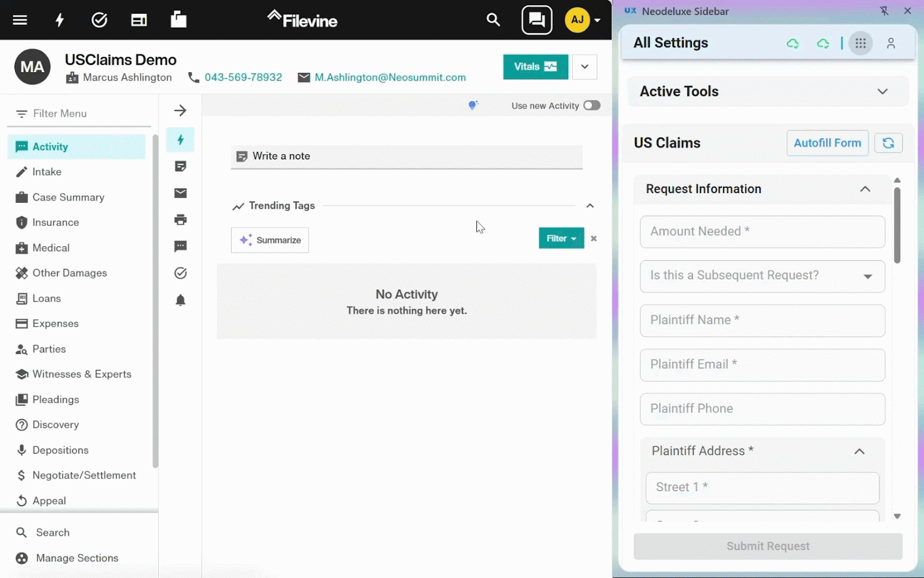Click the Vitals button
The width and height of the screenshot is (924, 578).
pos(535,66)
